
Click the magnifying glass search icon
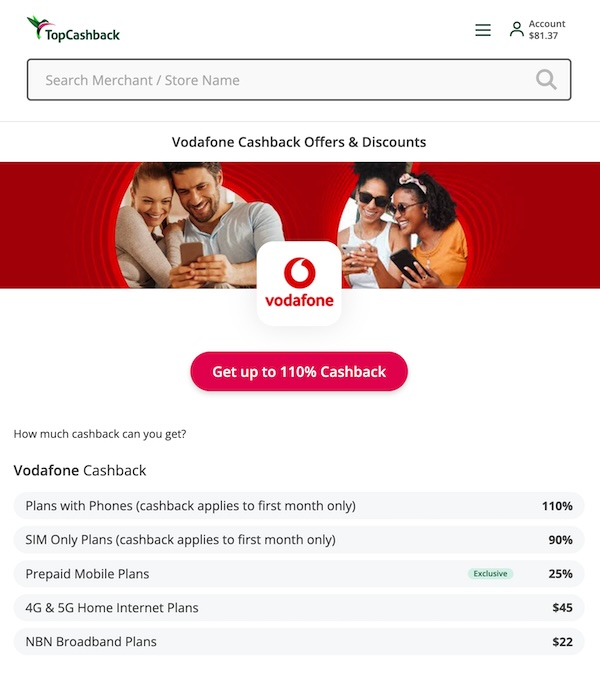[x=546, y=80]
